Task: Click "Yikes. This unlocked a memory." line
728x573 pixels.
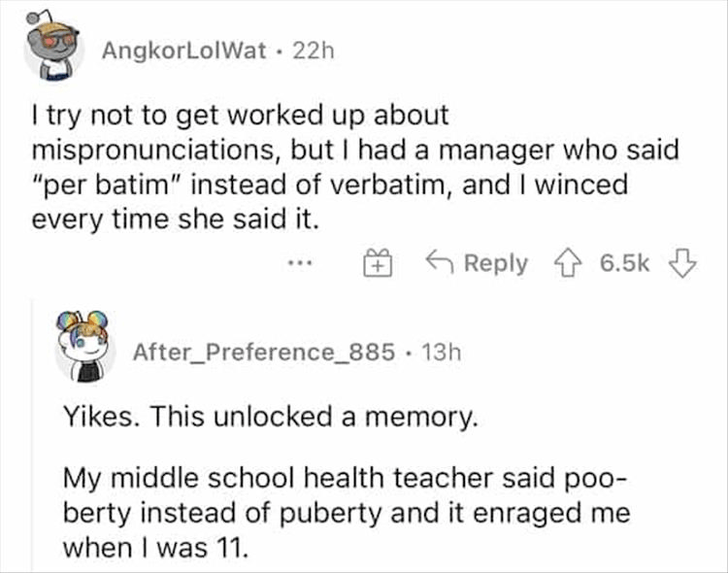Action: 271,420
